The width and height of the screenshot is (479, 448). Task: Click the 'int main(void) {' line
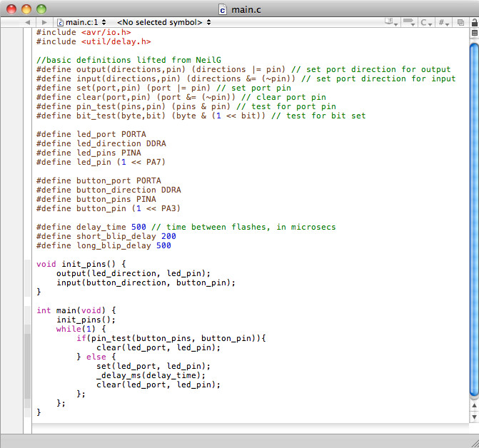(76, 310)
